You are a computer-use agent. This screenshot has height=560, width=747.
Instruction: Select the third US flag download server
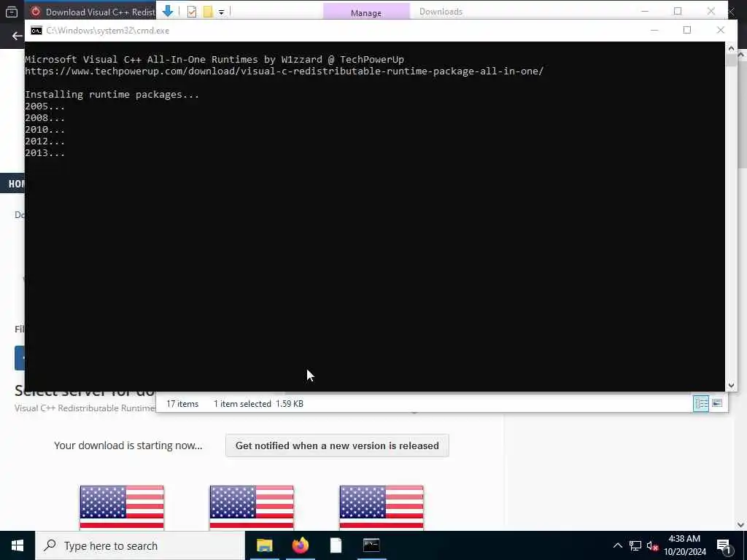[x=381, y=507]
